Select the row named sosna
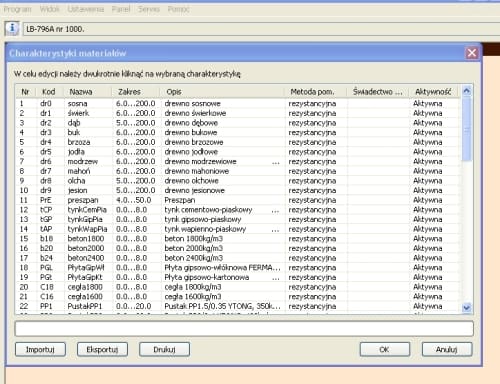 [x=238, y=103]
